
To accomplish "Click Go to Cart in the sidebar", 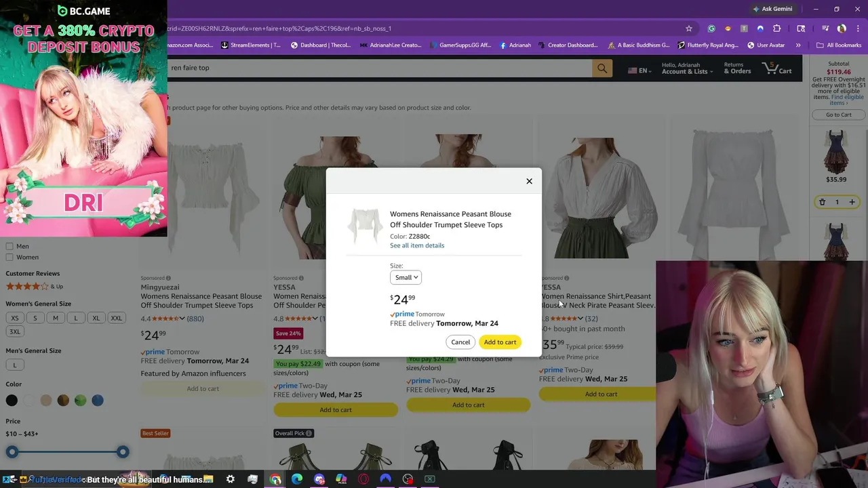I will pos(838,115).
